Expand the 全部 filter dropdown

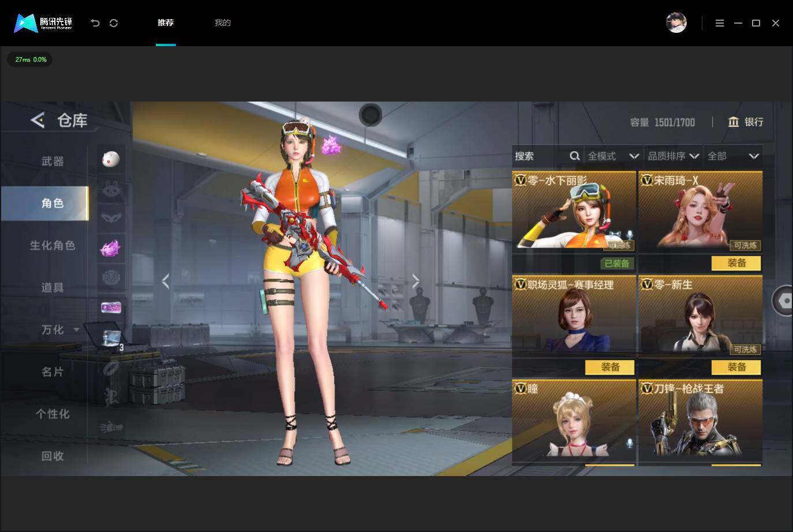pos(733,156)
